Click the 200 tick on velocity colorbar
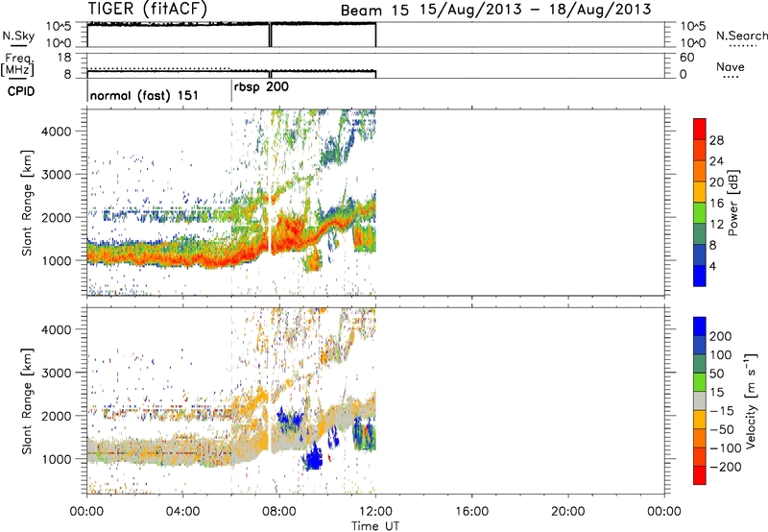This screenshot has width=768, height=532. pos(721,336)
